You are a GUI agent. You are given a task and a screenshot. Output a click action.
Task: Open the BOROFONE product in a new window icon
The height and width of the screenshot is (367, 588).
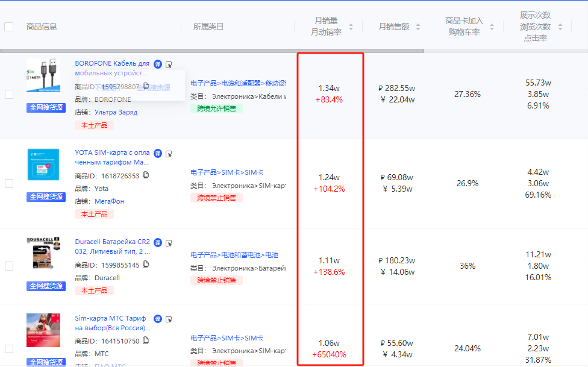coord(169,64)
